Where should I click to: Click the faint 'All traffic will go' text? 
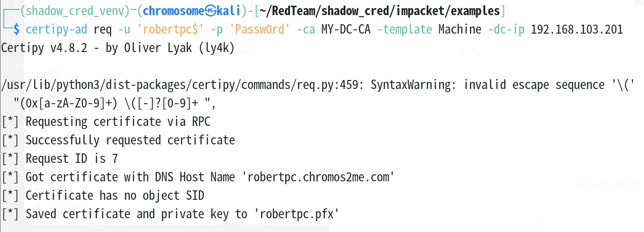tap(609, 185)
